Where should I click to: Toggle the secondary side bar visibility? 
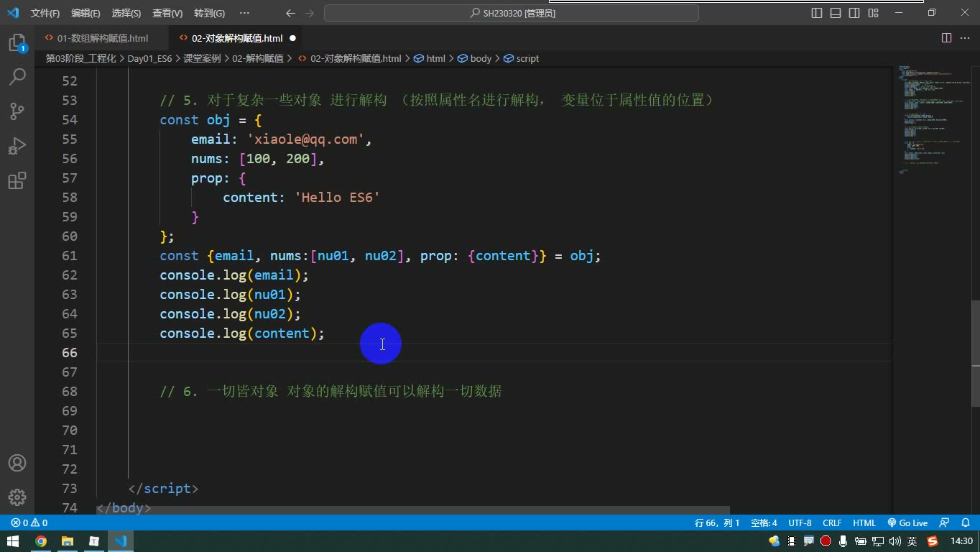click(854, 13)
